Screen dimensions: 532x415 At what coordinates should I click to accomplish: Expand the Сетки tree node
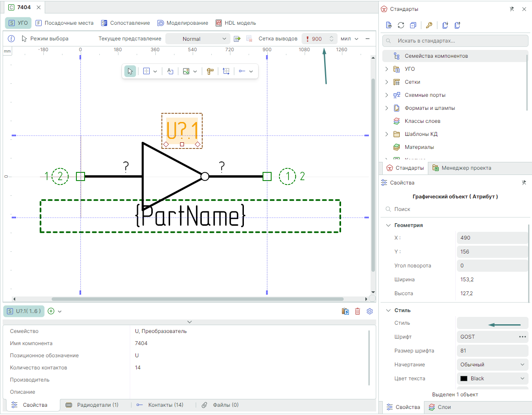click(x=387, y=82)
